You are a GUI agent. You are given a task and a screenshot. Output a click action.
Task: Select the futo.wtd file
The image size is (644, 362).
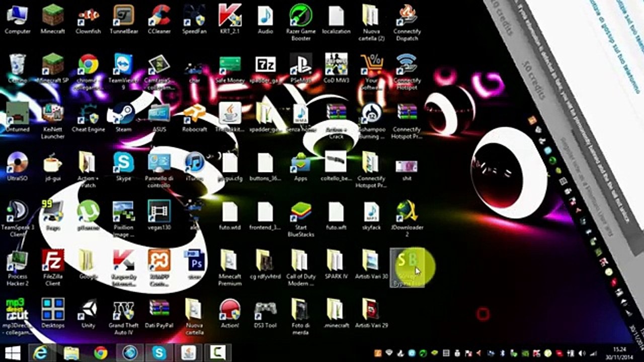coord(230,216)
